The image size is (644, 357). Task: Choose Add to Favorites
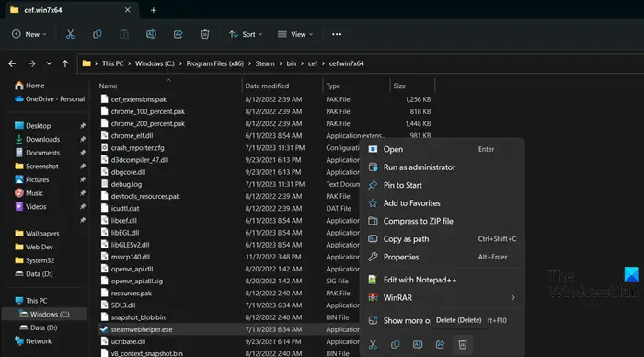click(x=442, y=203)
